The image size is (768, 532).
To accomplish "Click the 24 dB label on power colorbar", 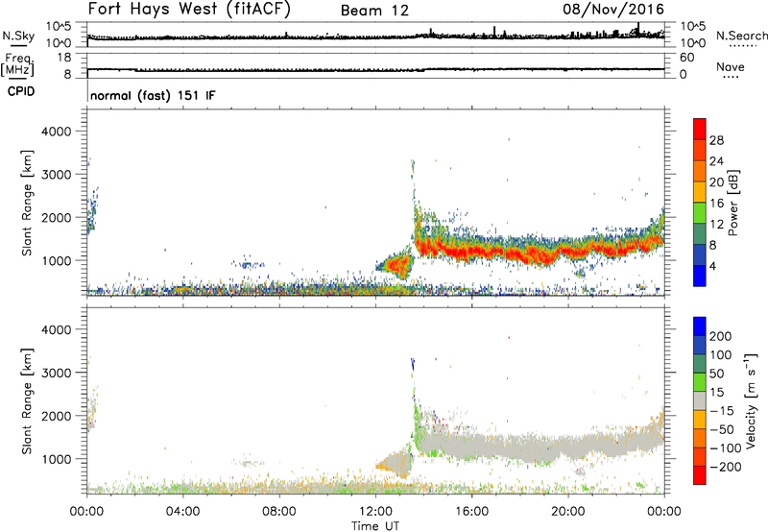I will (716, 161).
